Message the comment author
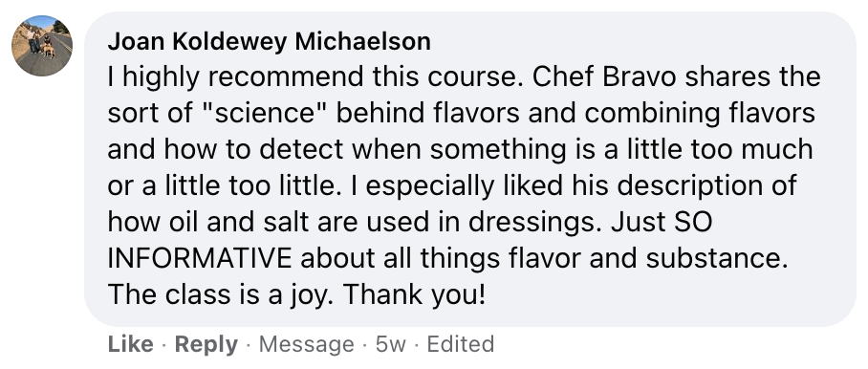 (x=307, y=344)
